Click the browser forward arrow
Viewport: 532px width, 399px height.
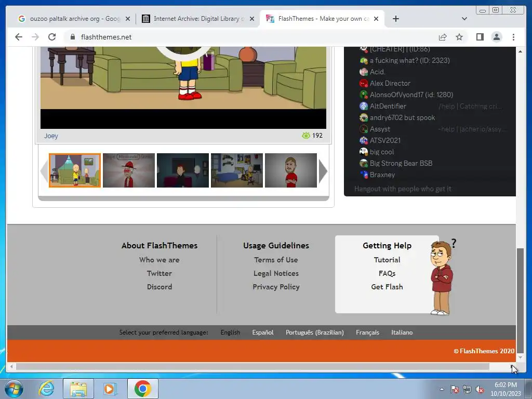(x=35, y=37)
